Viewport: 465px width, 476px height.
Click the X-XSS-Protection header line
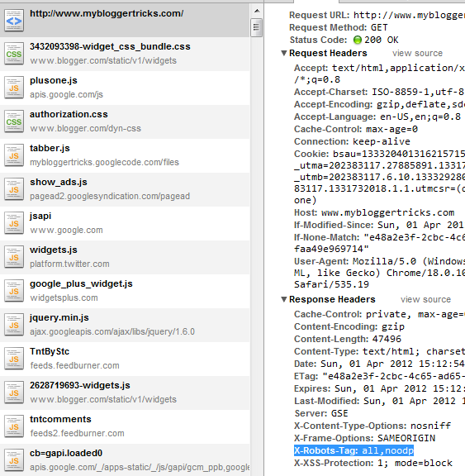click(x=373, y=463)
